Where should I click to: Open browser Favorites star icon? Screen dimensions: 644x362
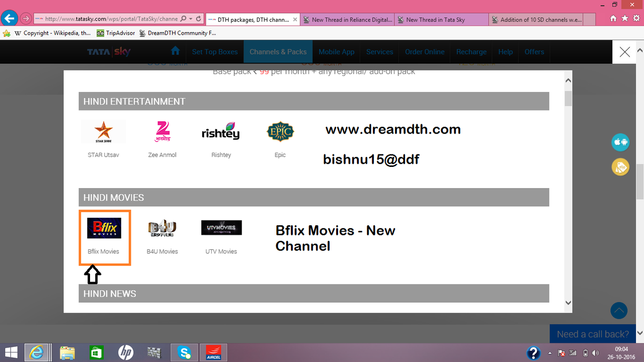[625, 18]
